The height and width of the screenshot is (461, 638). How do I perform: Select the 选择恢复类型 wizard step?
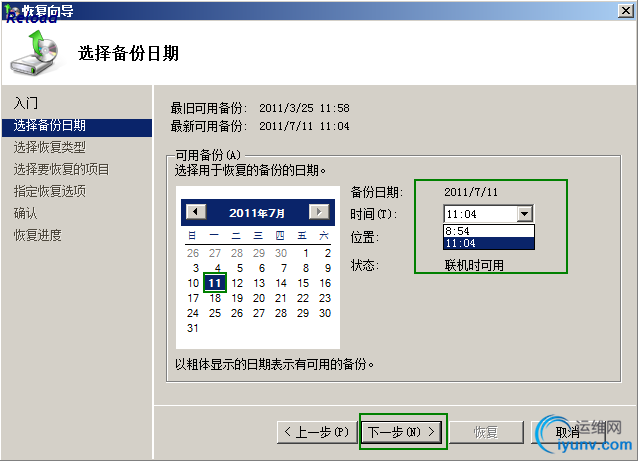tap(50, 147)
